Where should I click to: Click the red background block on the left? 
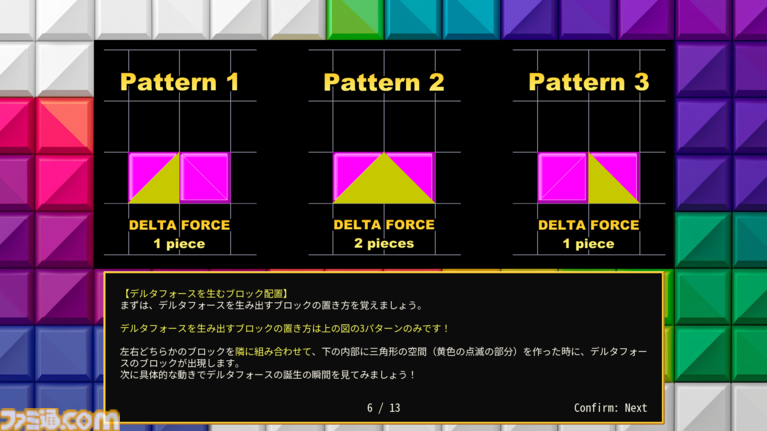tap(65, 125)
